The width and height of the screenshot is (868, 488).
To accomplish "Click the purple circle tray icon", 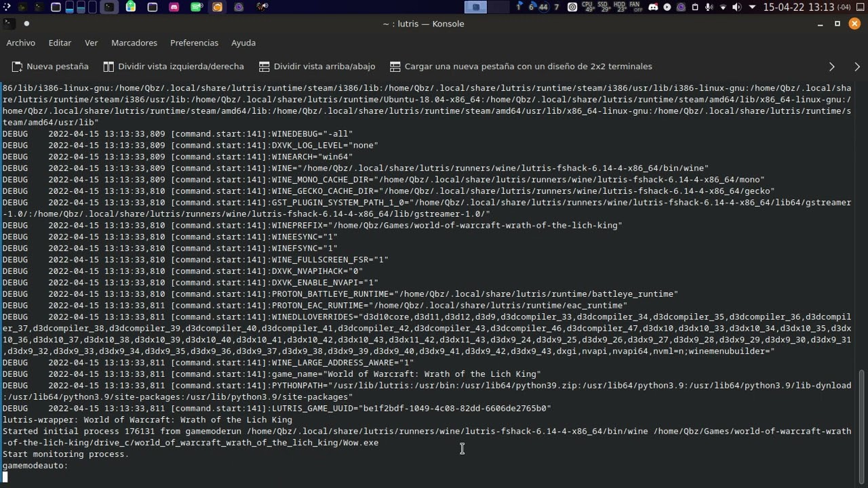I will pyautogui.click(x=681, y=7).
